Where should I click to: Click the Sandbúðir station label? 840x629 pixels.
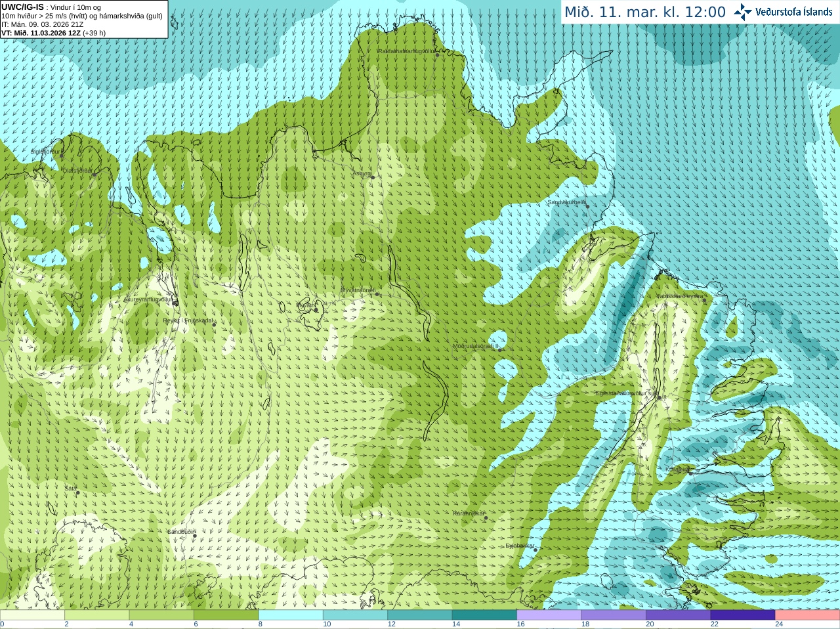coord(180,532)
